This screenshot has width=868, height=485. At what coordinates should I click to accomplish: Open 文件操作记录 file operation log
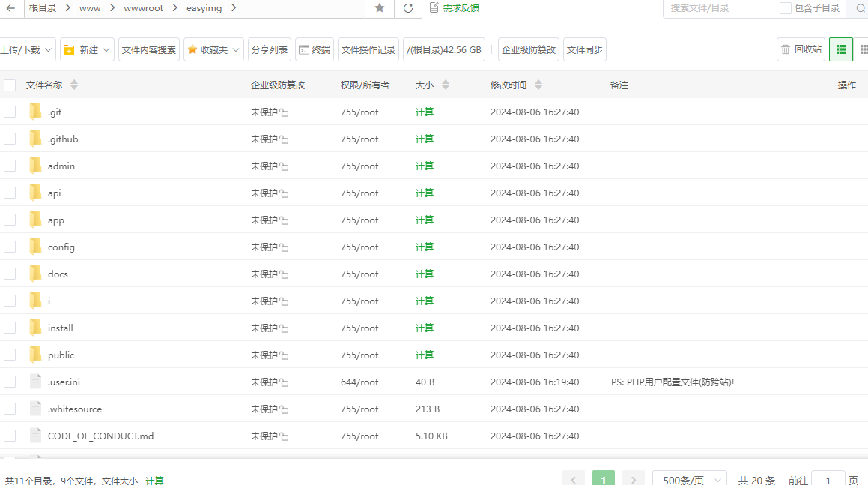pos(368,49)
